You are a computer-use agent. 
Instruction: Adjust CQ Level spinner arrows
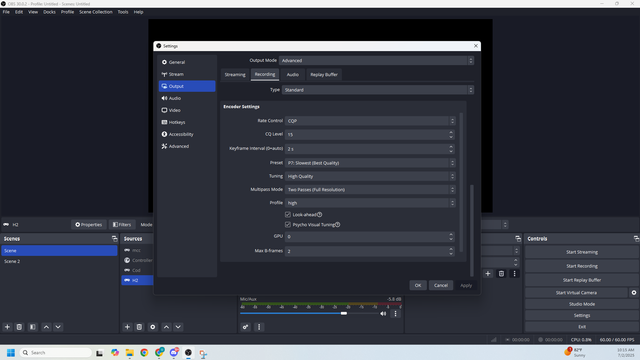pos(451,134)
